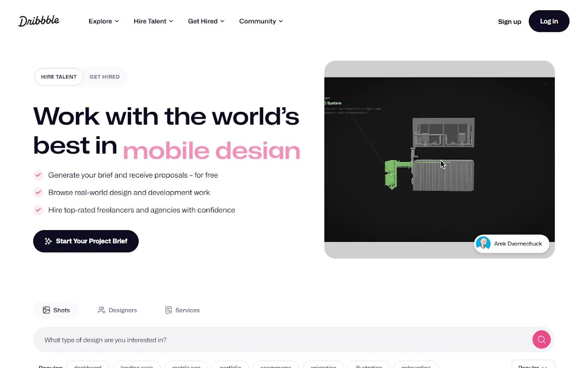Screen dimensions: 588x368
Task: Open the featured shot video thumbnail
Action: point(440,159)
